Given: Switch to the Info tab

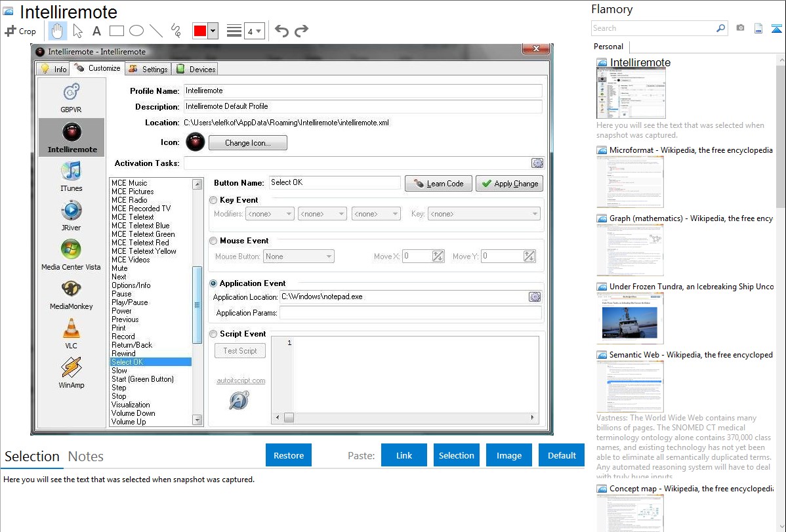Looking at the screenshot, I should click(x=54, y=69).
